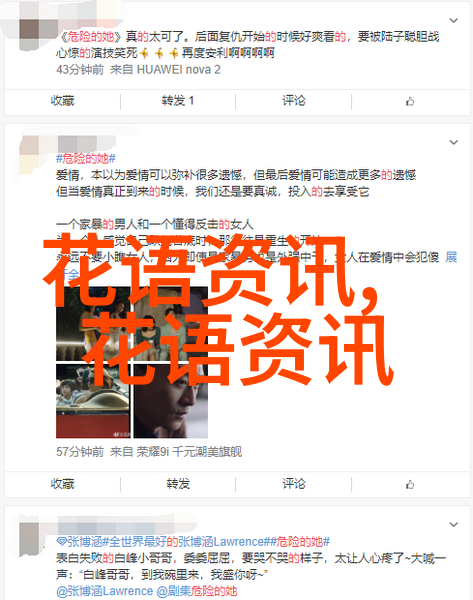The height and width of the screenshot is (600, 473).
Task: Like the second post with thumbs-up icon
Action: [410, 484]
